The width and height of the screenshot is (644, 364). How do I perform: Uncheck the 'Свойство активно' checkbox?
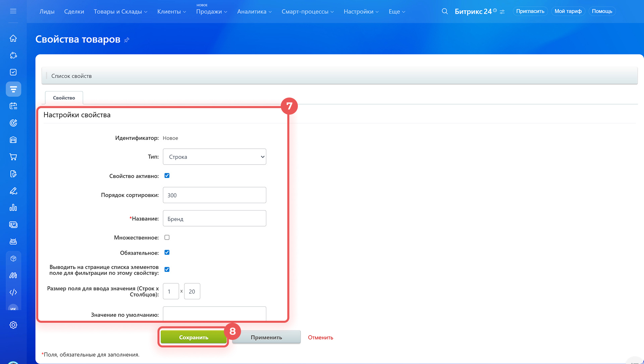point(167,176)
